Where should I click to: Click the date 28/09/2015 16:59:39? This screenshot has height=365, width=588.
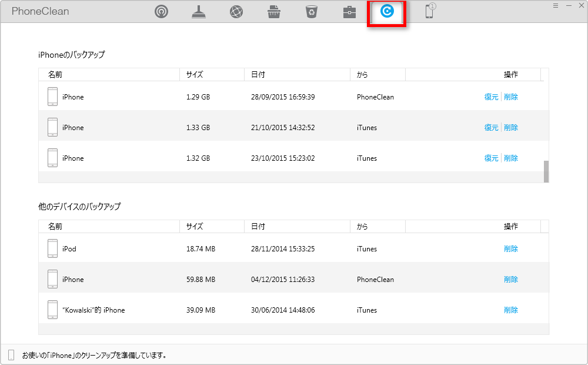[x=283, y=97]
